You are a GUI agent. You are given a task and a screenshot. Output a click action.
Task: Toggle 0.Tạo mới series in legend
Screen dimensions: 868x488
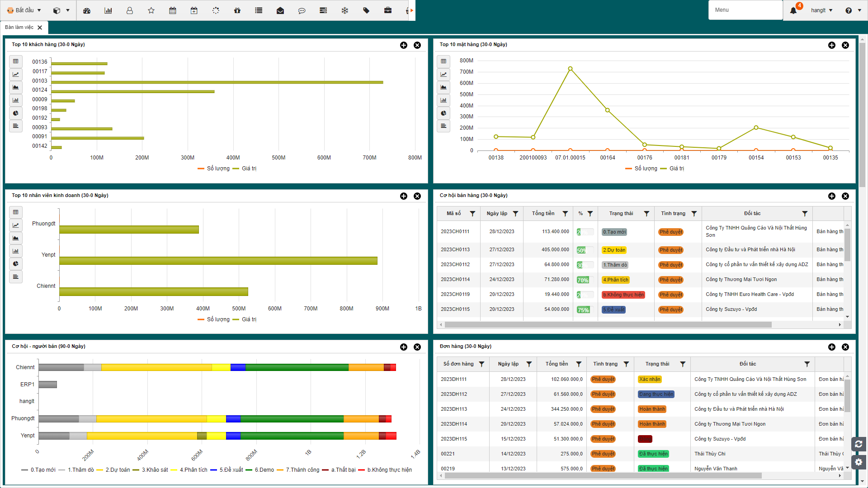click(38, 470)
